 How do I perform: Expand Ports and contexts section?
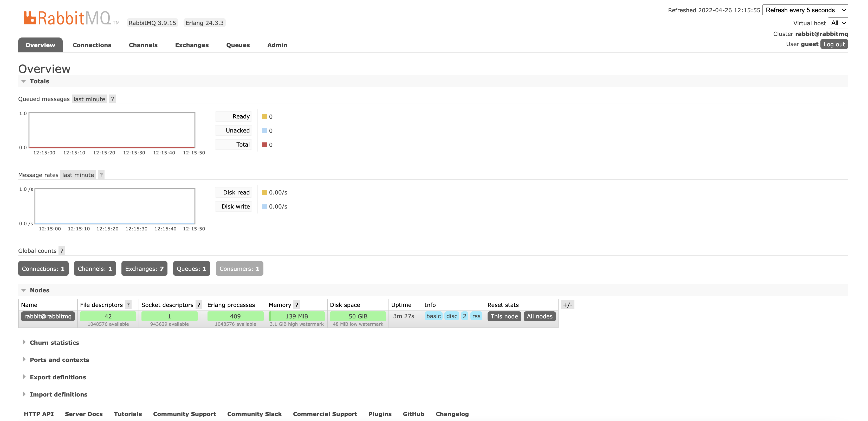(59, 360)
